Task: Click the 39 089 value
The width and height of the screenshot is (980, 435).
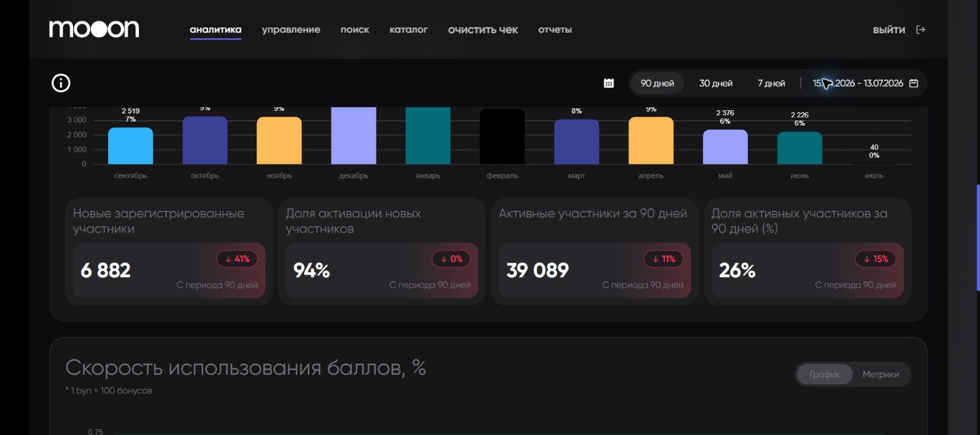Action: (x=538, y=270)
